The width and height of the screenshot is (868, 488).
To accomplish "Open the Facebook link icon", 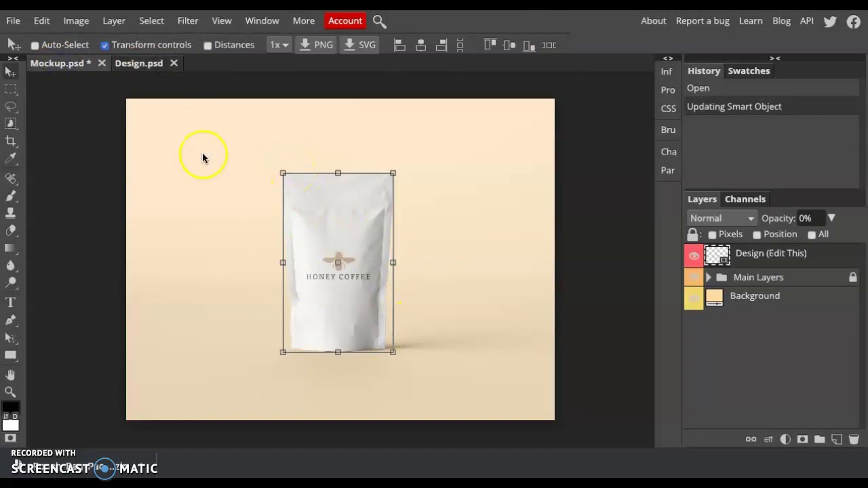I will pyautogui.click(x=854, y=21).
